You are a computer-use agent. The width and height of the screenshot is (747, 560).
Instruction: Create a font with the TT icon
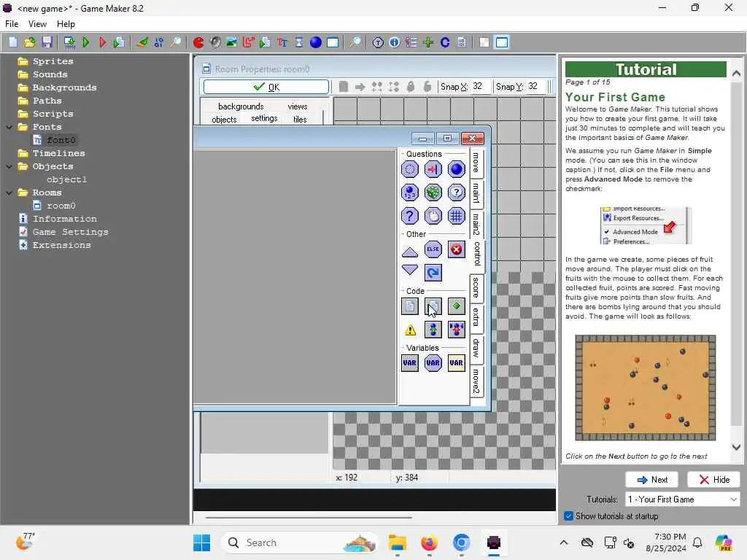pyautogui.click(x=282, y=42)
